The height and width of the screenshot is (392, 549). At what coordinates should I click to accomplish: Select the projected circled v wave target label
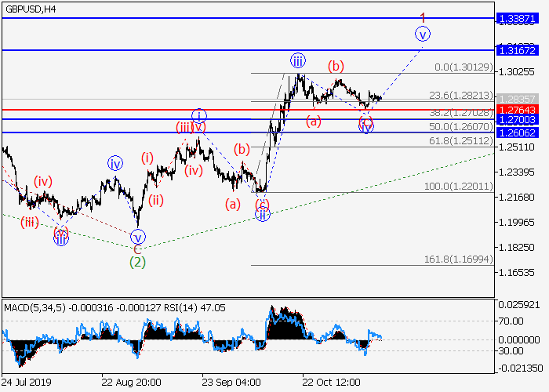point(424,34)
